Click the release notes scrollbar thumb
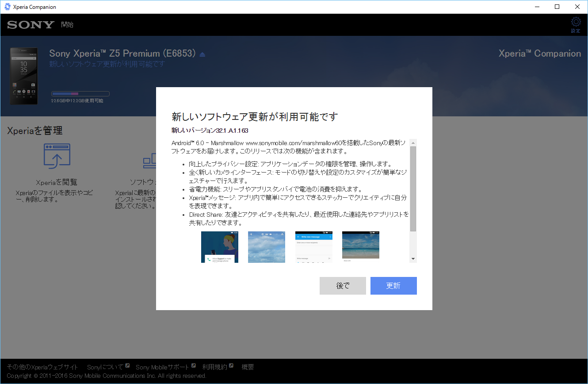 (x=413, y=189)
